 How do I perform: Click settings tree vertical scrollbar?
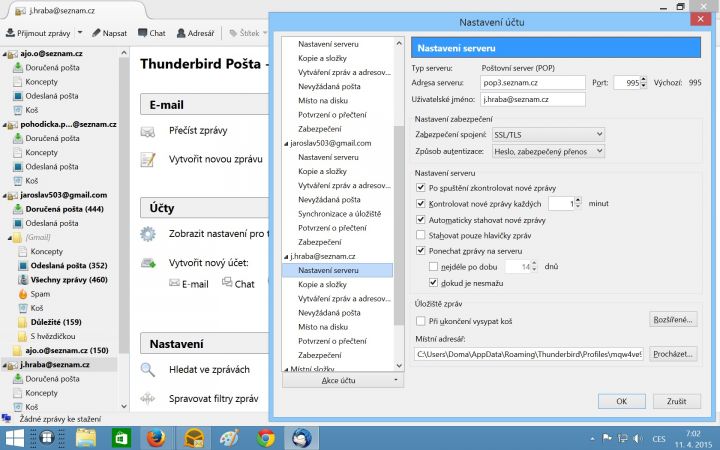pyautogui.click(x=399, y=225)
